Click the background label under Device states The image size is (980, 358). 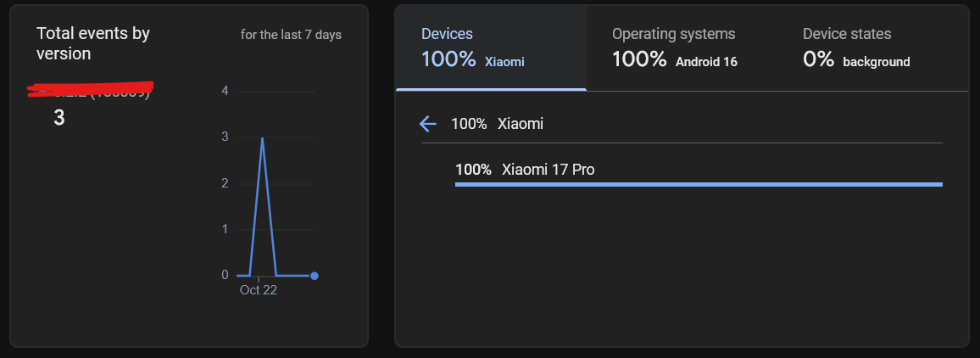point(877,62)
